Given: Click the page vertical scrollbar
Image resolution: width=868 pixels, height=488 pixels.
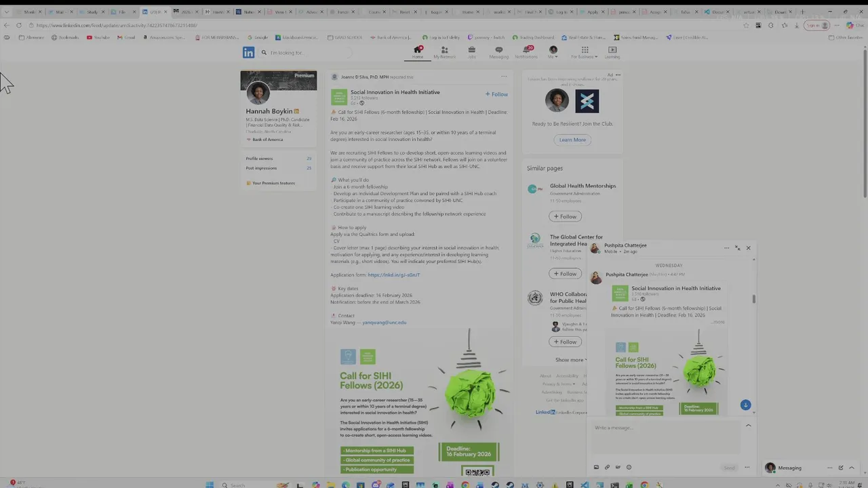Looking at the screenshot, I should 864,122.
